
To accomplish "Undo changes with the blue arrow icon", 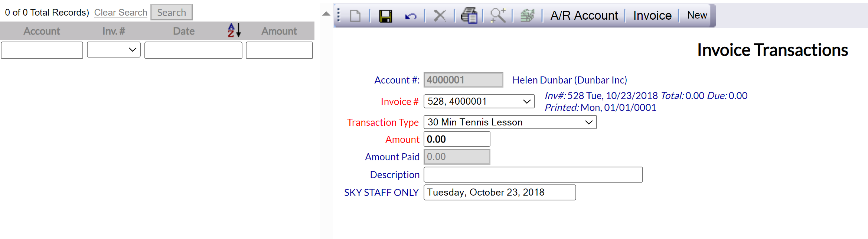I will (x=411, y=16).
